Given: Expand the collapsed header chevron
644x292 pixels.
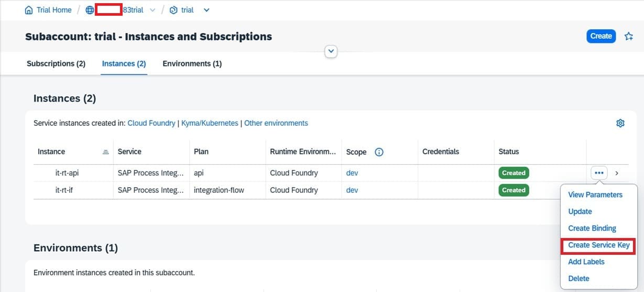Looking at the screenshot, I should pos(331,51).
